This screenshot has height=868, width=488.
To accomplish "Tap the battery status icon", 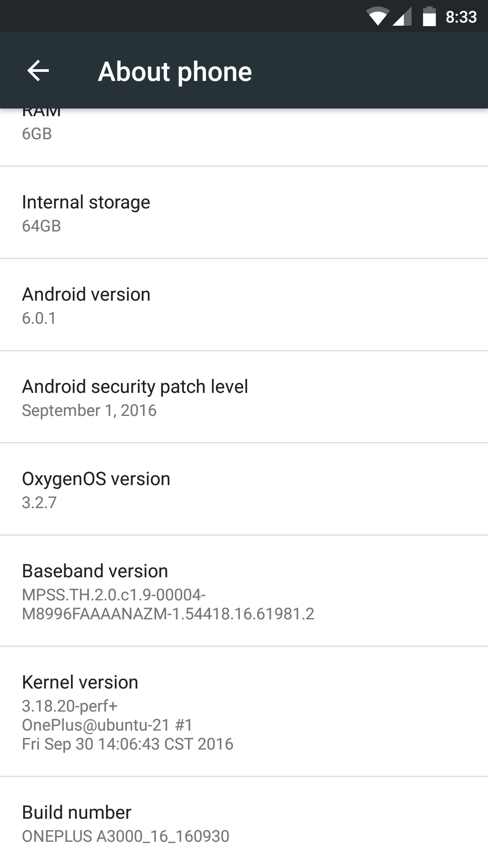I will tap(429, 17).
